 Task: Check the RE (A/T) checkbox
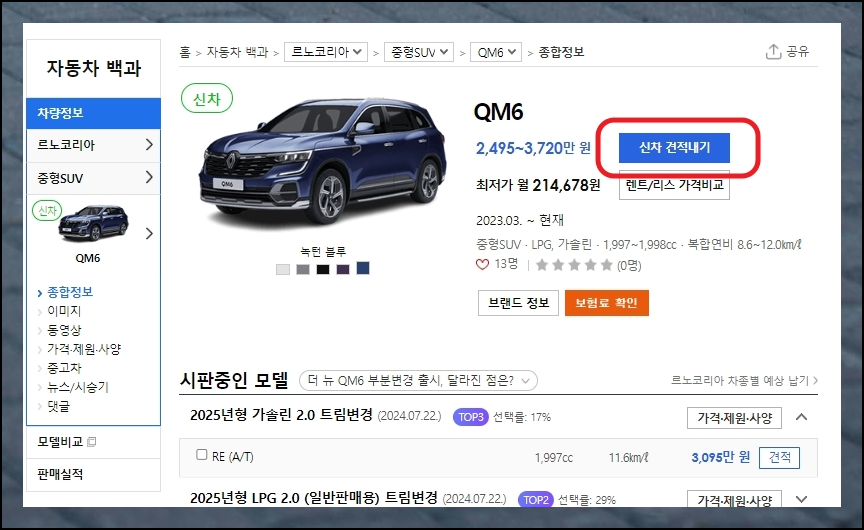[202, 455]
